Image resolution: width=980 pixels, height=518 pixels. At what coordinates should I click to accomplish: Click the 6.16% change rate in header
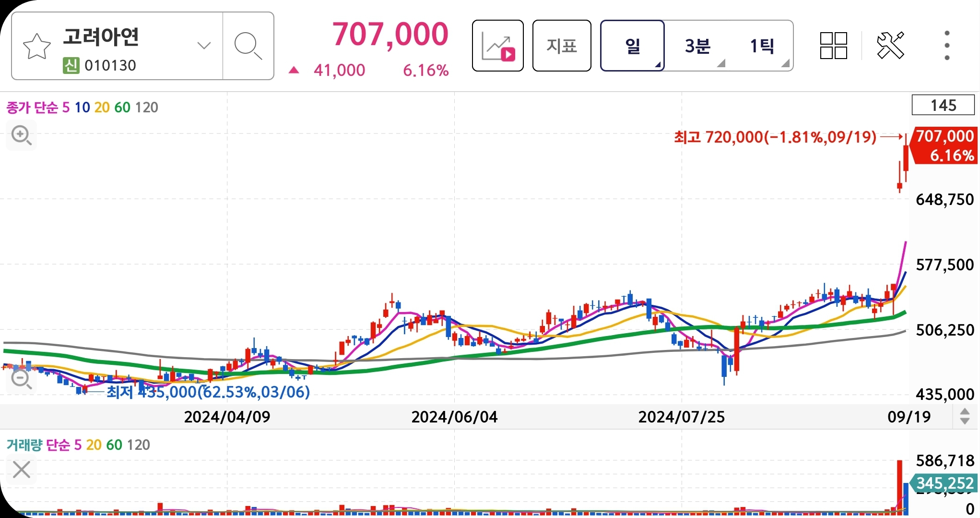(x=426, y=71)
